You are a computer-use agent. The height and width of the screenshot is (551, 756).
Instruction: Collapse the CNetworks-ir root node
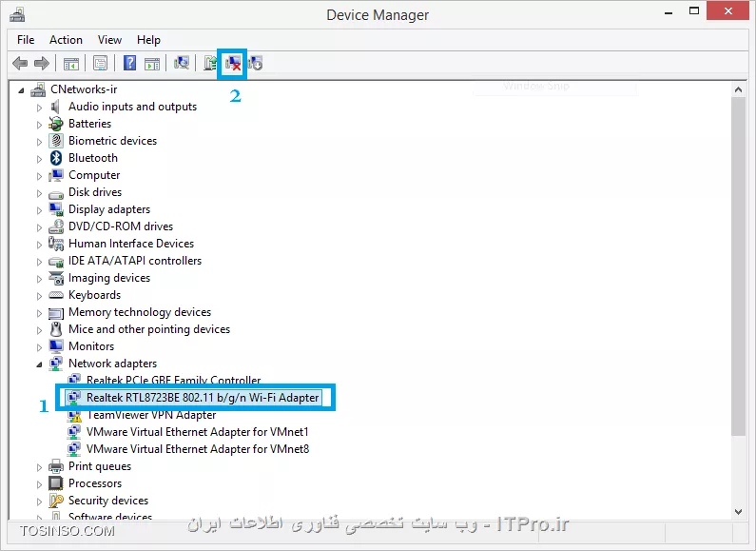21,90
